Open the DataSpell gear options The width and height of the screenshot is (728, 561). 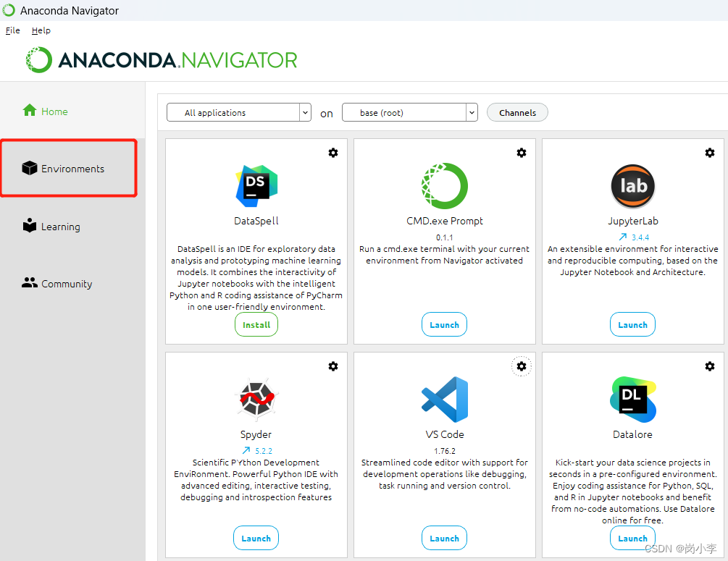point(333,153)
